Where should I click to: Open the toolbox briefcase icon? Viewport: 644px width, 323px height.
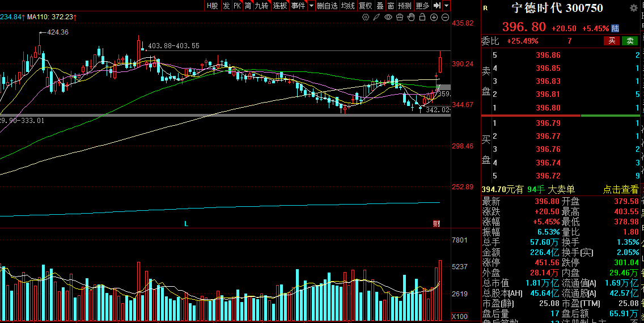click(x=400, y=18)
